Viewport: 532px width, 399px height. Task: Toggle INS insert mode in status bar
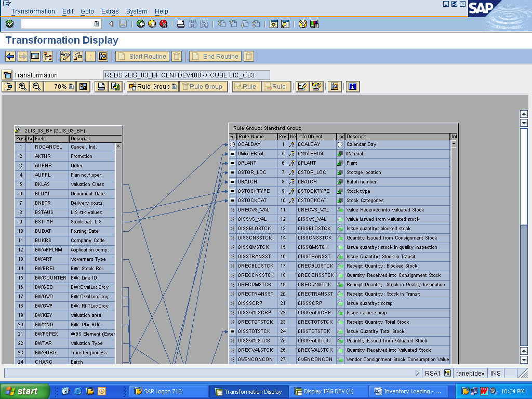coord(495,373)
